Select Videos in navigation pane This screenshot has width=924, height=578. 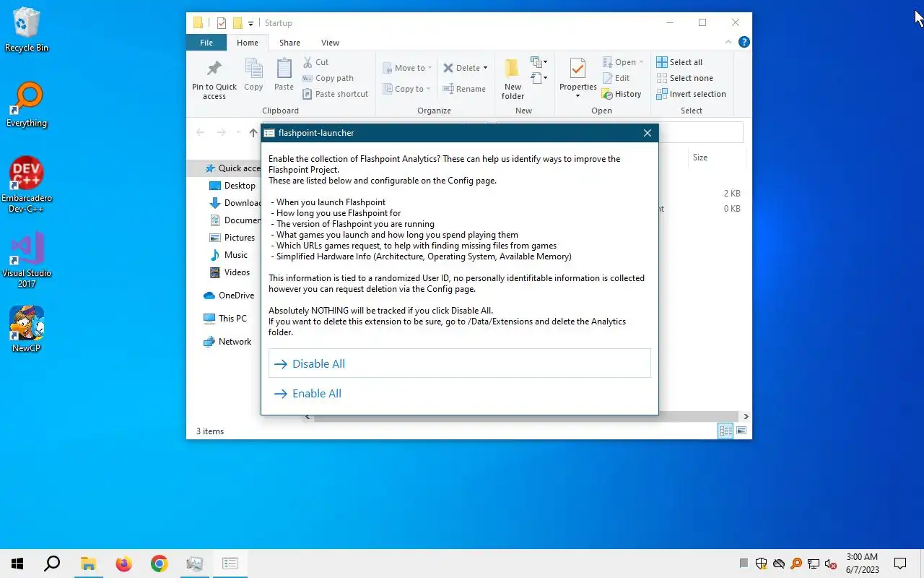click(x=230, y=272)
